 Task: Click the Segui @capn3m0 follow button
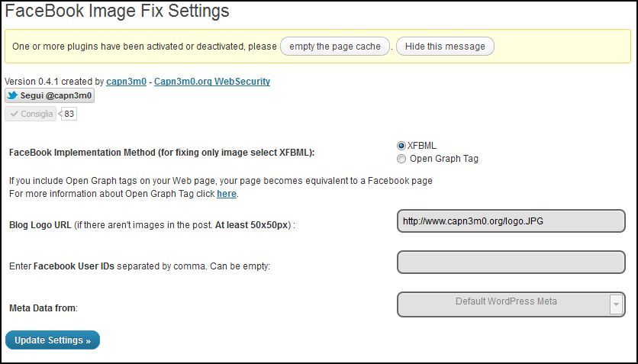pyautogui.click(x=50, y=95)
